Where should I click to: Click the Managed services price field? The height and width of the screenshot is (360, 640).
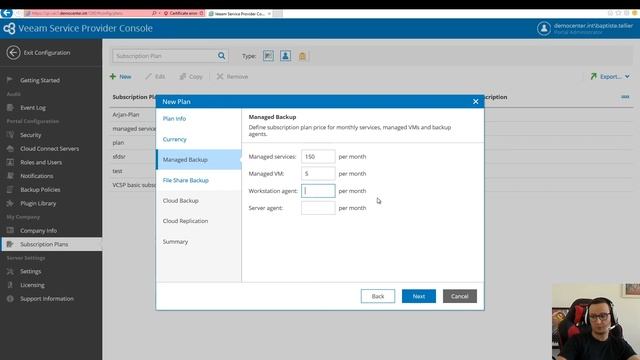[x=318, y=156]
